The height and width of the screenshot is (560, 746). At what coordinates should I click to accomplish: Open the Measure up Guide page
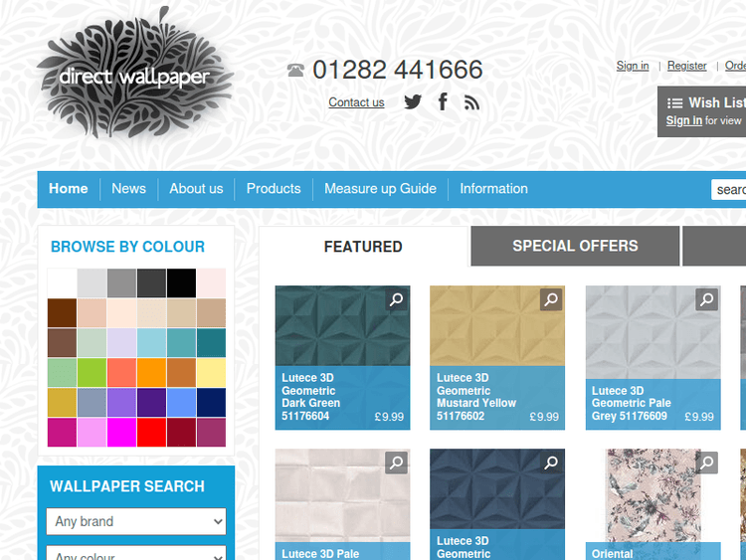(x=380, y=189)
